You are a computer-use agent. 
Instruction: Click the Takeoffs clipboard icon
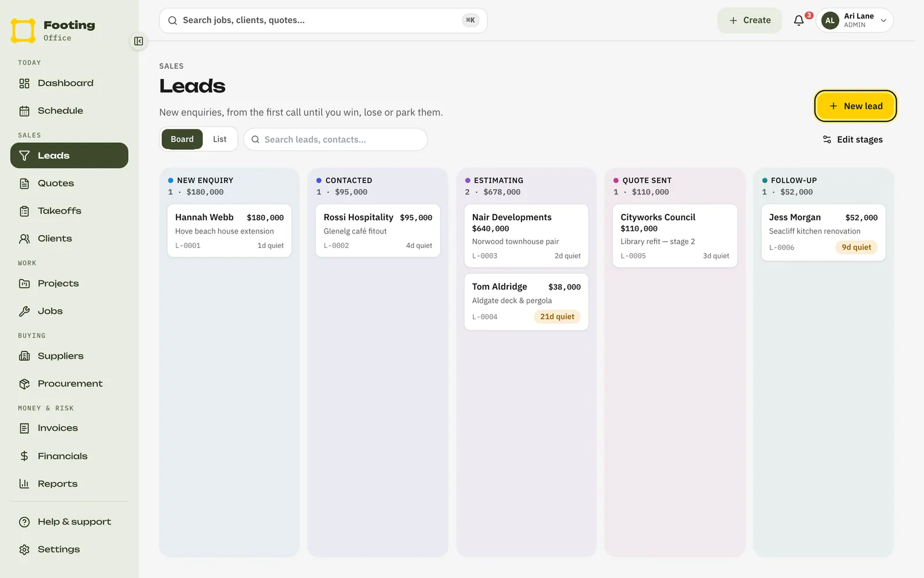coord(24,211)
